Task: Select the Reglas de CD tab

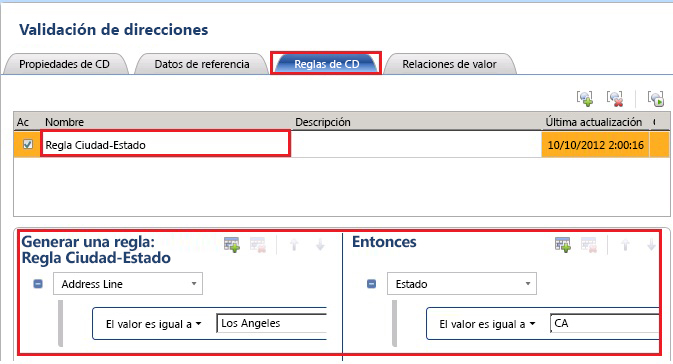Action: click(x=326, y=64)
